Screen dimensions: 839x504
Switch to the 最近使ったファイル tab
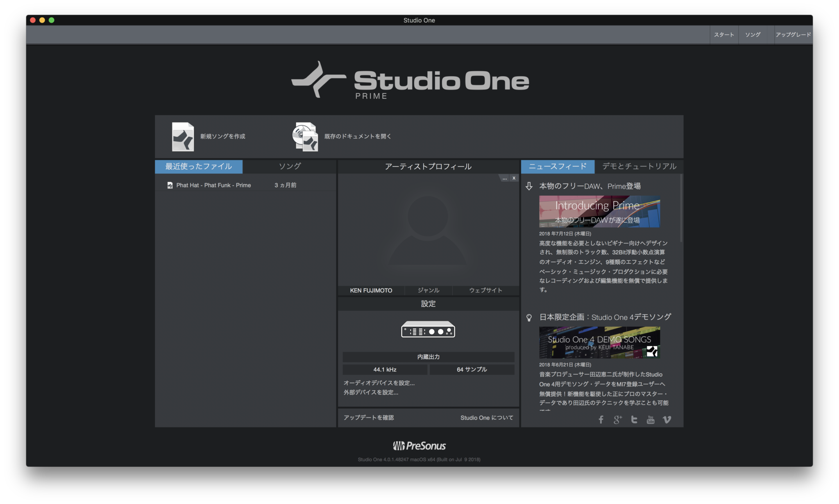[198, 166]
